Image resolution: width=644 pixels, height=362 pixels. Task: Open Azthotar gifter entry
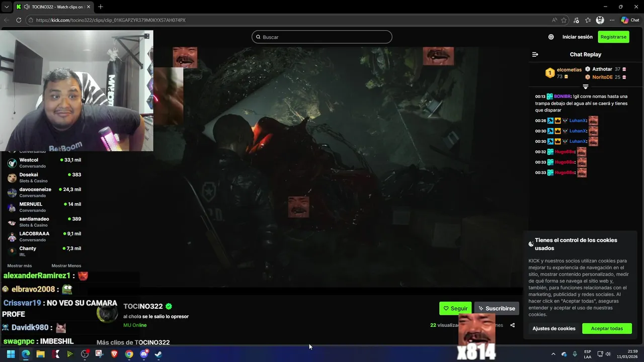(x=606, y=69)
